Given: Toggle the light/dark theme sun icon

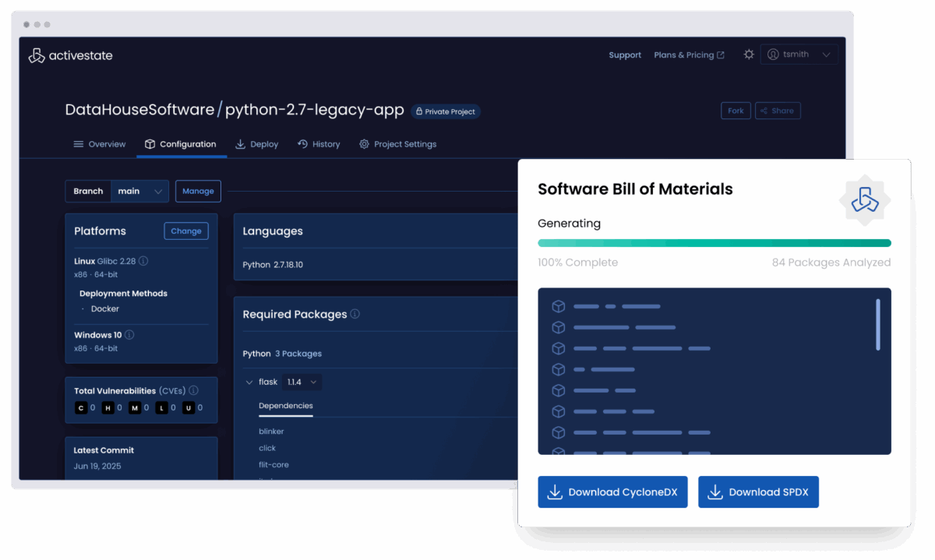Looking at the screenshot, I should [749, 55].
